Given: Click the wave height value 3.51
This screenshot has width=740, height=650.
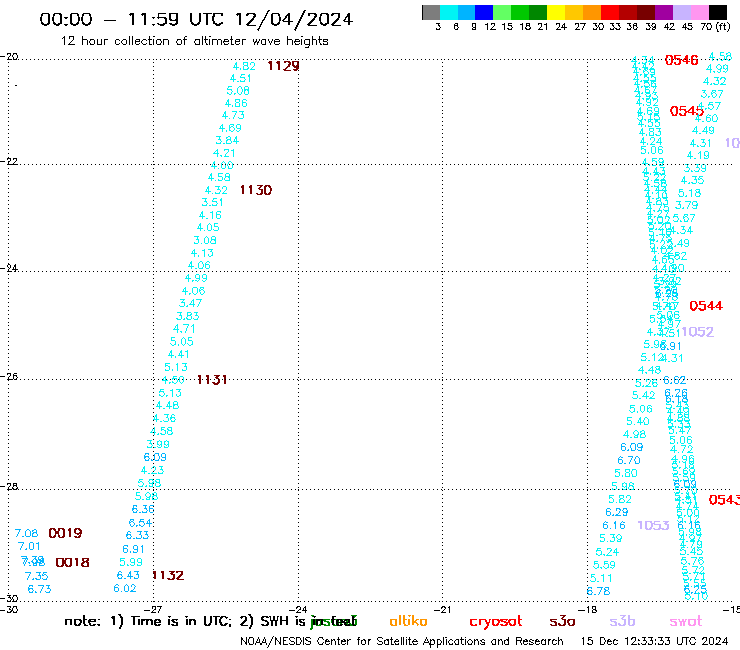Looking at the screenshot, I should (212, 203).
